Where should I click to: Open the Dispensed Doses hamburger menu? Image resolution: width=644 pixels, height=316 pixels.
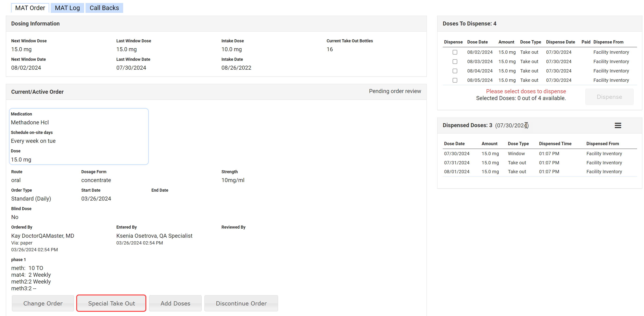618,125
